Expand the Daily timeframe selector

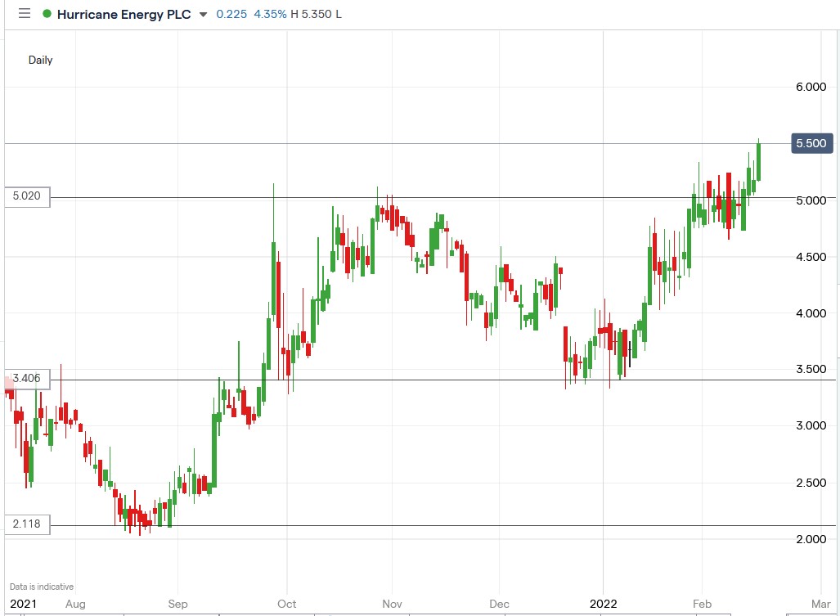coord(40,60)
